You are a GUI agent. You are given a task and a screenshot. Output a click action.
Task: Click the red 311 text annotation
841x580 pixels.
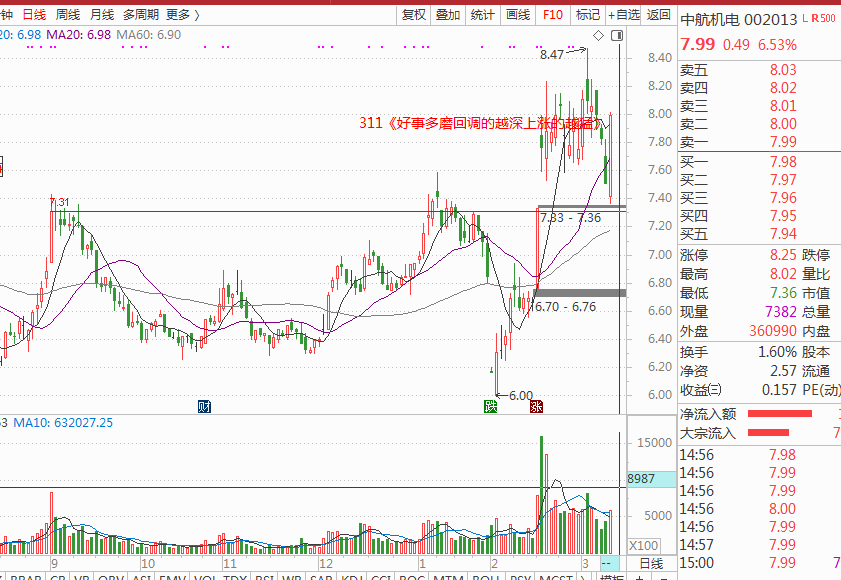[481, 123]
